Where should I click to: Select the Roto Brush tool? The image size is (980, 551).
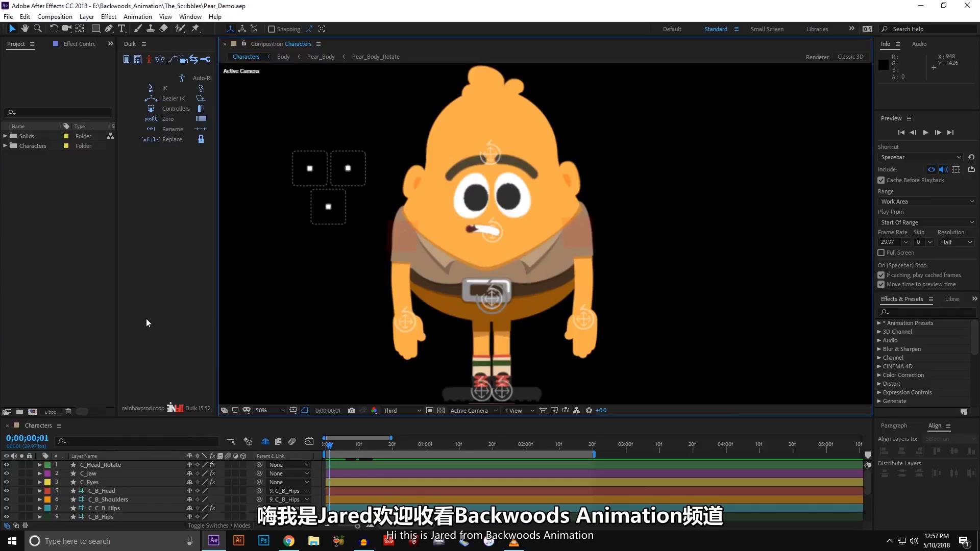click(180, 29)
